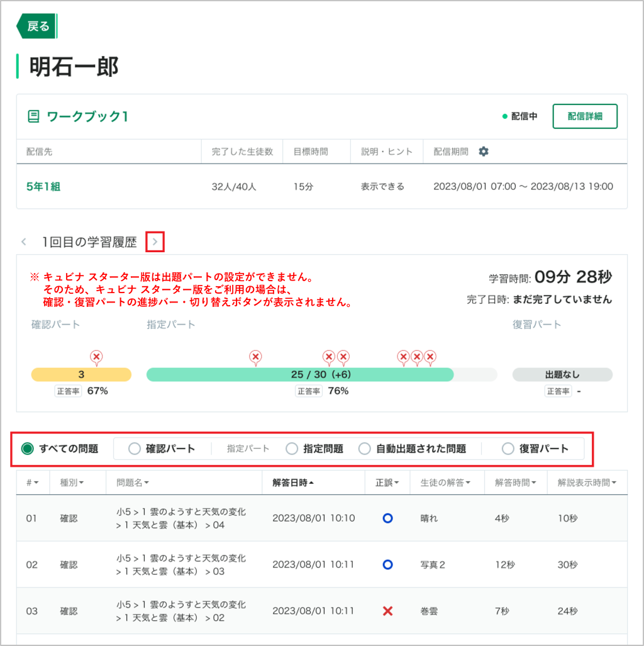Click the wrong-answer marker above 確認パート bar
Viewport: 644px width, 646px height.
point(96,358)
